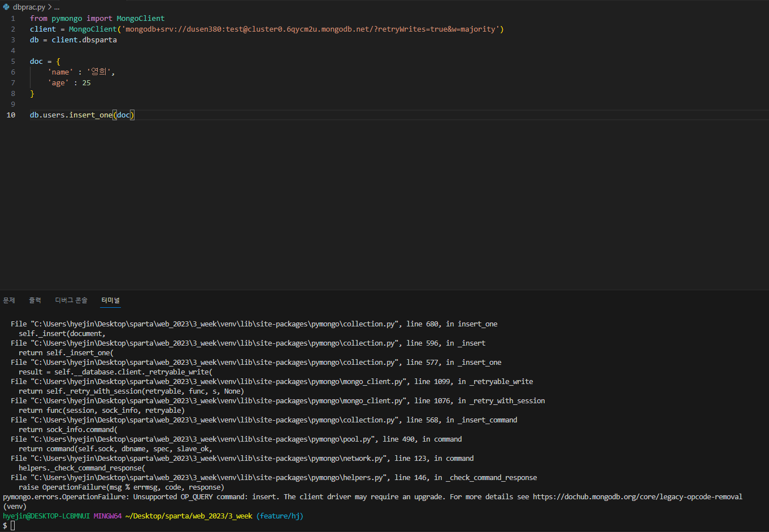Open the dbprac.py breadcrumb item
The height and width of the screenshot is (532, 769).
(x=29, y=7)
